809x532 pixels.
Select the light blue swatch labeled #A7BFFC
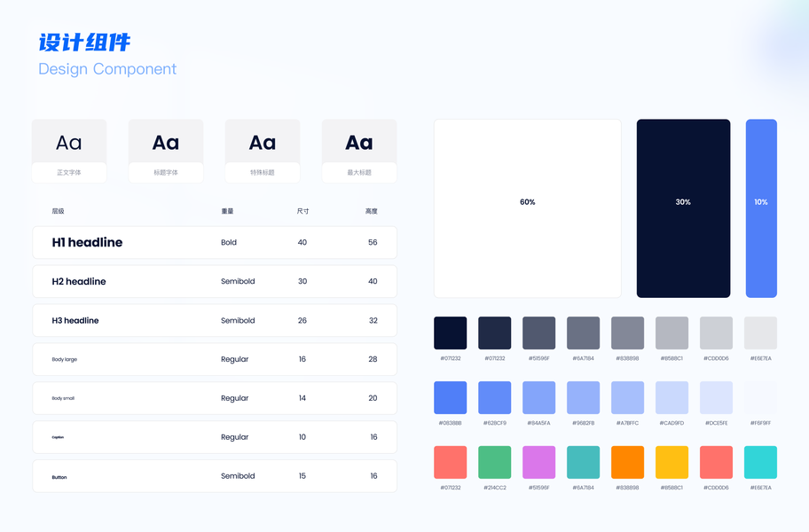click(627, 397)
